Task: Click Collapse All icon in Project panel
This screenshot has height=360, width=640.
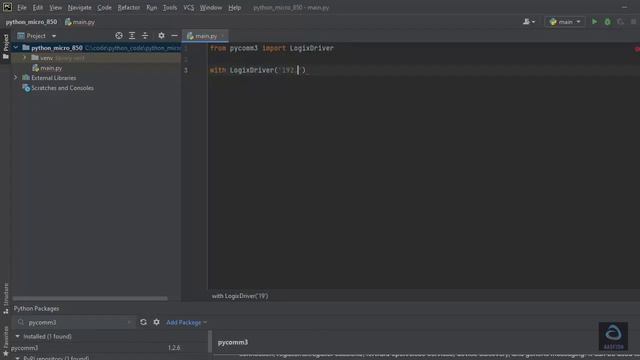Action: 145,36
